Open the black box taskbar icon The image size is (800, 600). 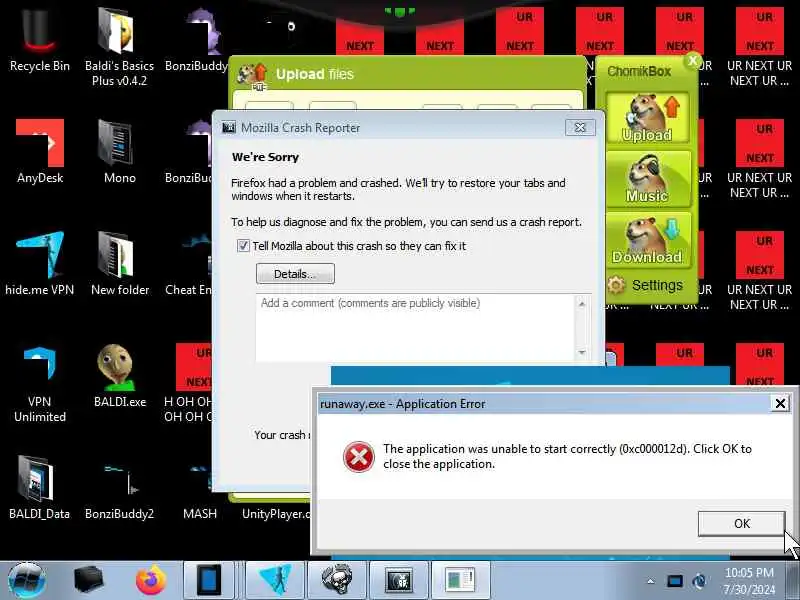point(89,580)
